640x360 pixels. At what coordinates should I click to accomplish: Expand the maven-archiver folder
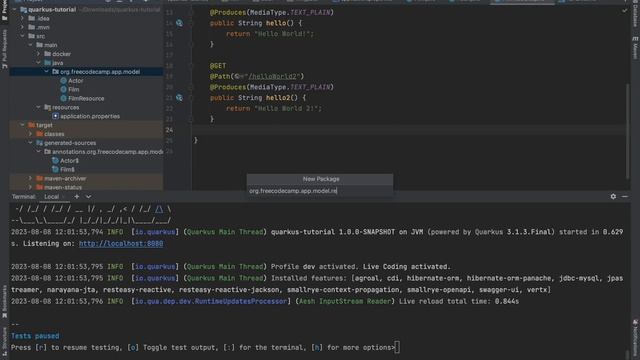(x=31, y=178)
